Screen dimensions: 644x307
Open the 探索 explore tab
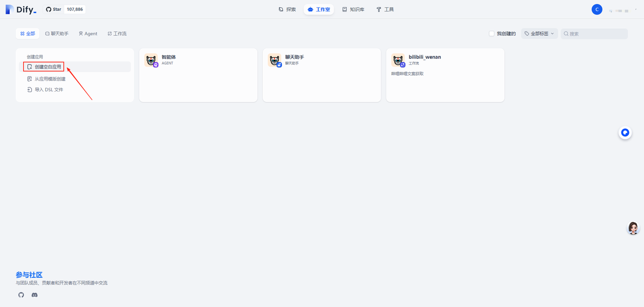point(287,10)
